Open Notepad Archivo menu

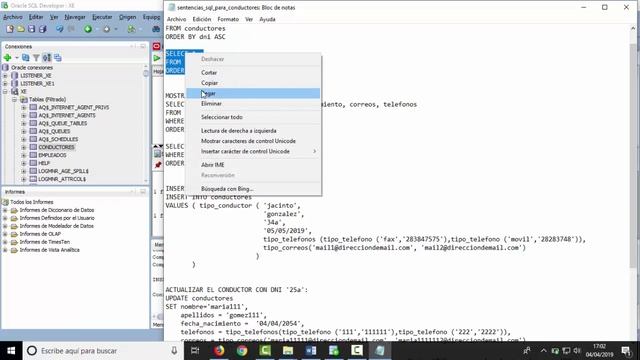click(176, 19)
